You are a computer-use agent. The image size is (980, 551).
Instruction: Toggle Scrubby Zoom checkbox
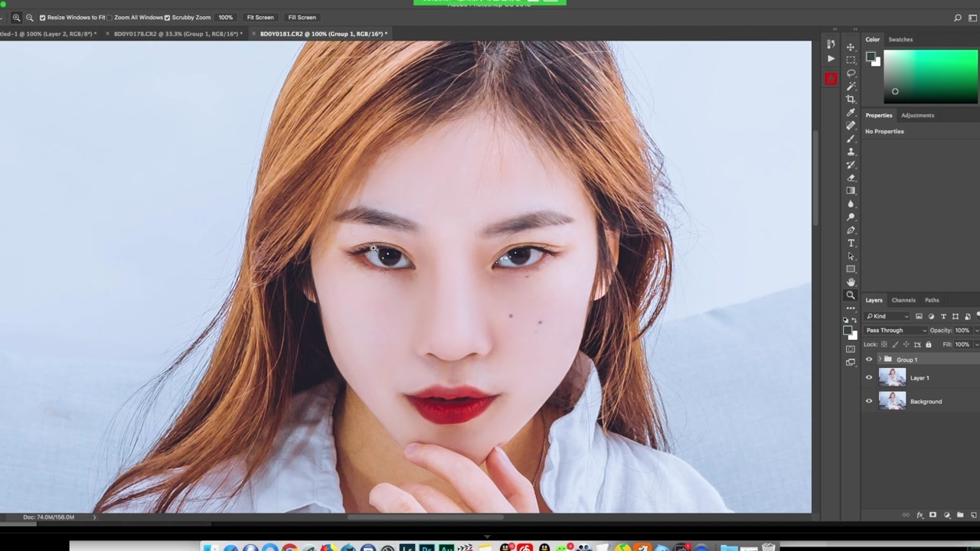point(167,17)
